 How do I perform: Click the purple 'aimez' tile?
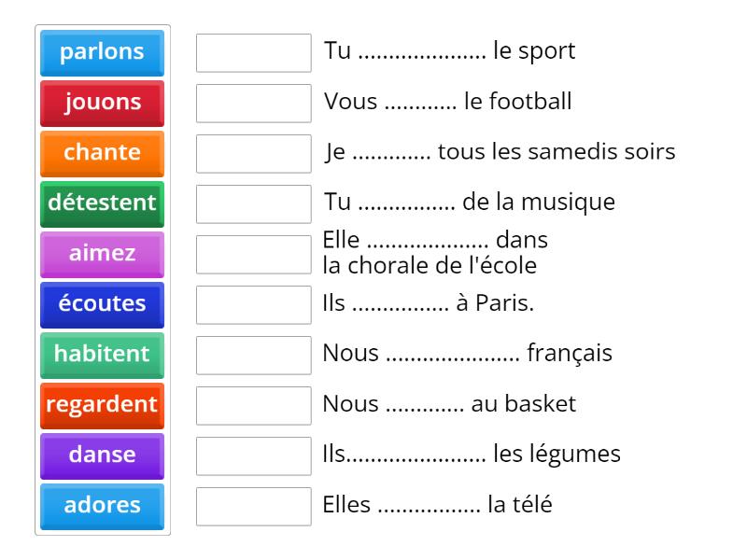pyautogui.click(x=102, y=254)
